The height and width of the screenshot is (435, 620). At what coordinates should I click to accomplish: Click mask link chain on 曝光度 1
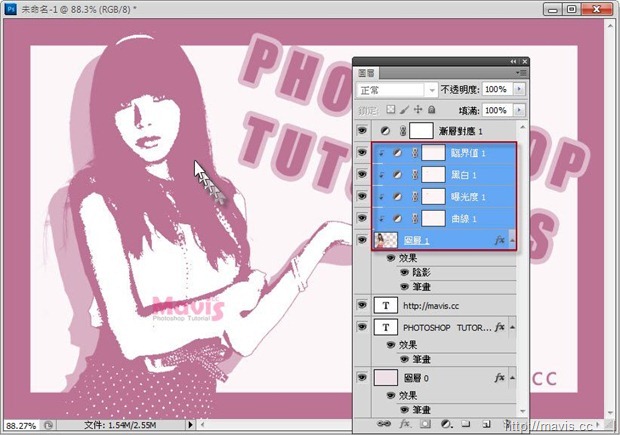pyautogui.click(x=415, y=197)
